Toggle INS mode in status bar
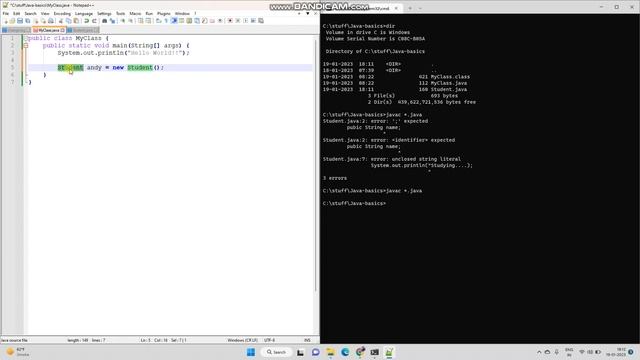The height and width of the screenshot is (360, 640). coord(307,340)
